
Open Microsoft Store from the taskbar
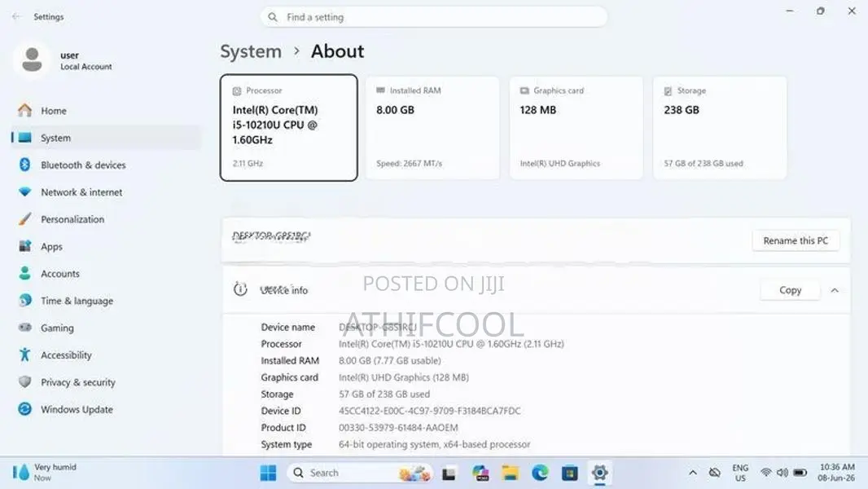tap(570, 474)
